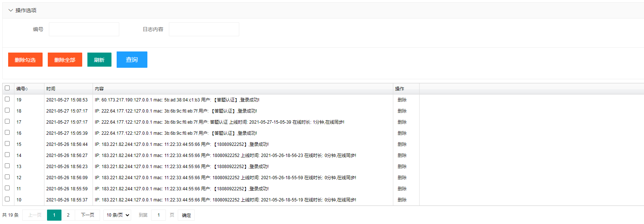Confirm page jump with 确定 button

tap(186, 215)
